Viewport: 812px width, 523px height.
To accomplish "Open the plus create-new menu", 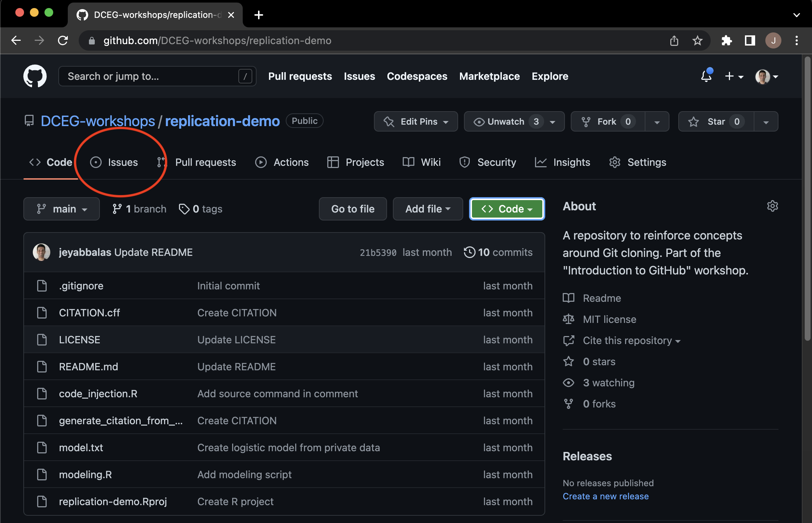I will click(x=734, y=76).
